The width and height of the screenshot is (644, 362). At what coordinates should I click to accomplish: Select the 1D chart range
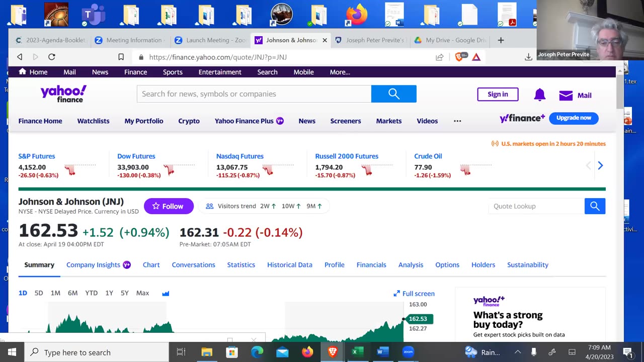click(x=23, y=293)
